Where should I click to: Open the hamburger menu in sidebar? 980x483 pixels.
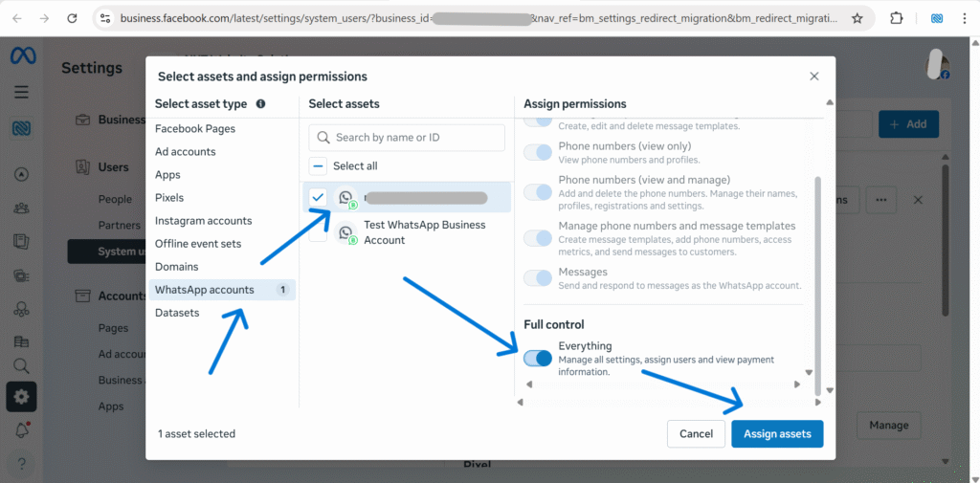pyautogui.click(x=21, y=93)
